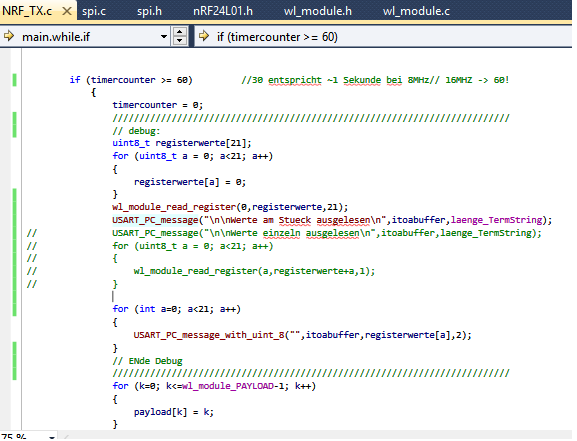This screenshot has width=577, height=441.
Task: Switch to the spi.c tab
Action: tap(94, 11)
